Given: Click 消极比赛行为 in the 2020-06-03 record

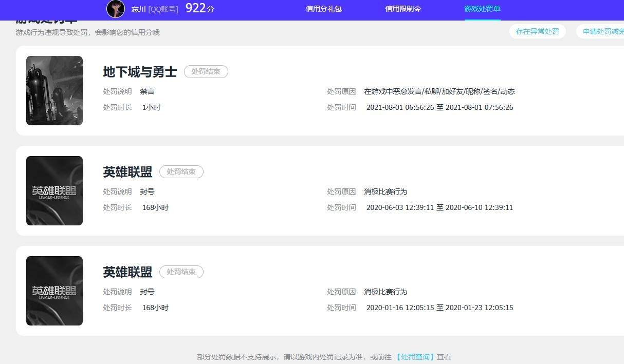Looking at the screenshot, I should 386,191.
